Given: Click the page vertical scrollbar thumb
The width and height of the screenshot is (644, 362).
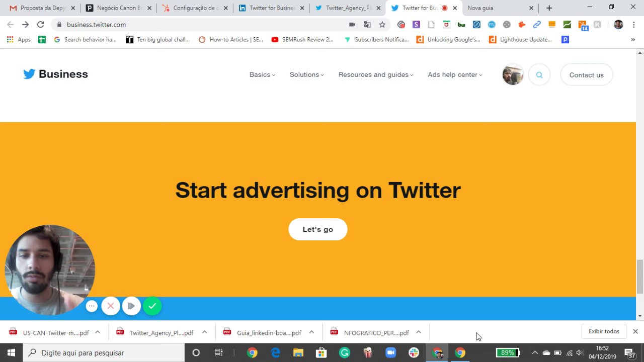Looking at the screenshot, I should (x=639, y=277).
